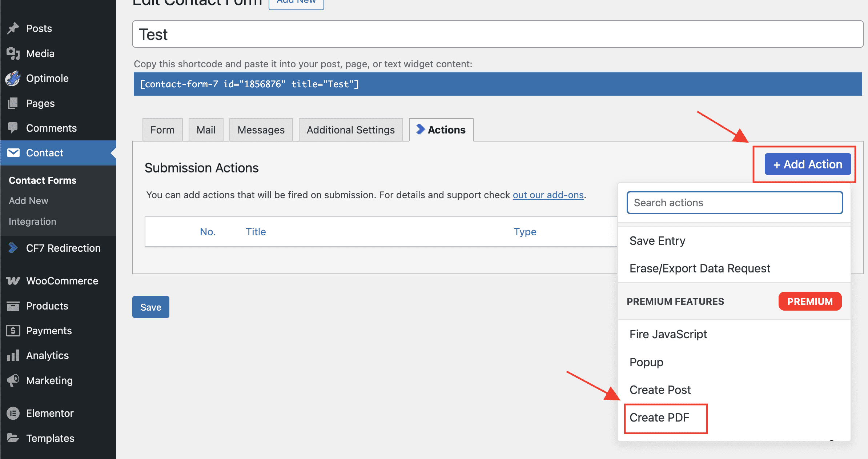
Task: Open the Additional Settings tab
Action: pos(350,130)
